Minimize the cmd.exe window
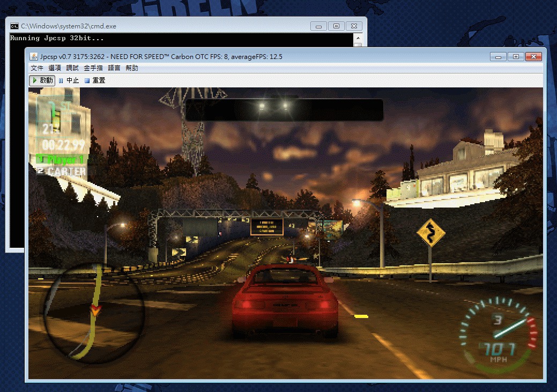557x392 pixels. (x=318, y=26)
